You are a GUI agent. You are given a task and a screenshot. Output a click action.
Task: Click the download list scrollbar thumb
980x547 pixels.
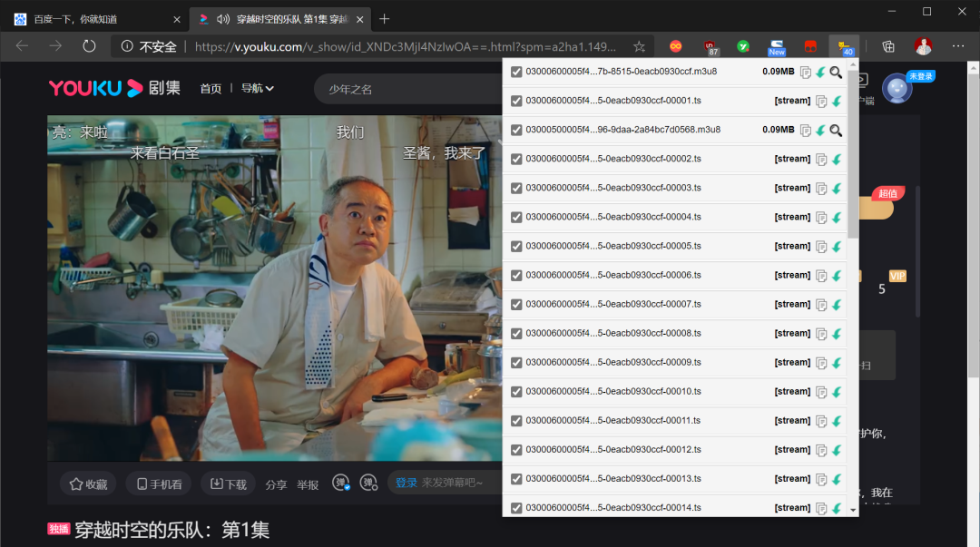coord(852,154)
